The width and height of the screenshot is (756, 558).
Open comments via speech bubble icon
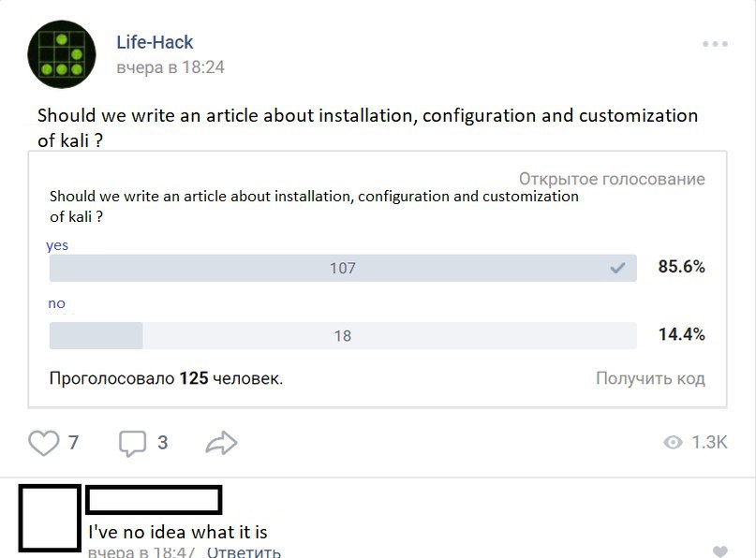(132, 443)
